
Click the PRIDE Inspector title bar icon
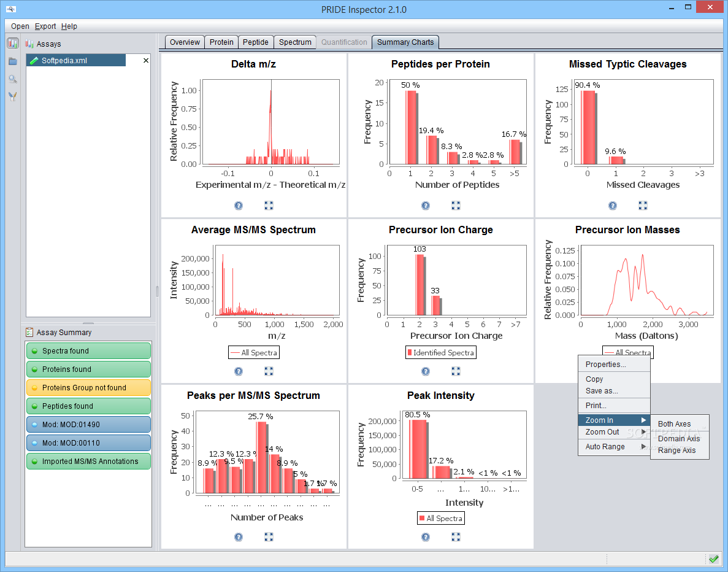[11, 9]
